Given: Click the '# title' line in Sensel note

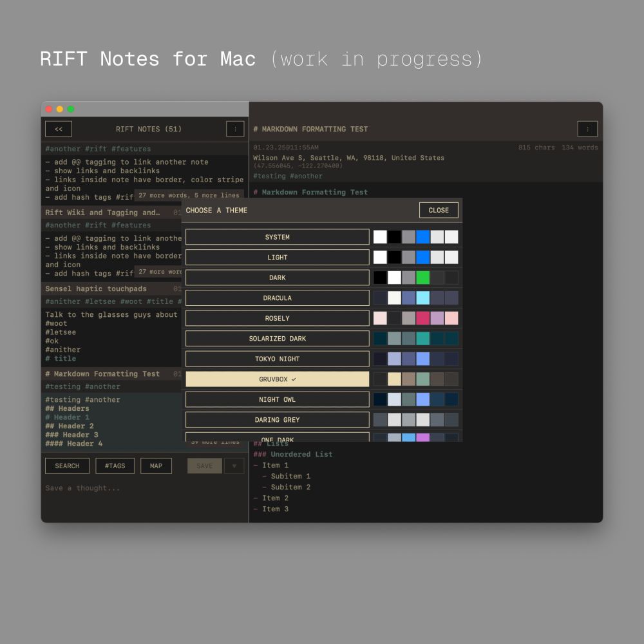Looking at the screenshot, I should (61, 359).
